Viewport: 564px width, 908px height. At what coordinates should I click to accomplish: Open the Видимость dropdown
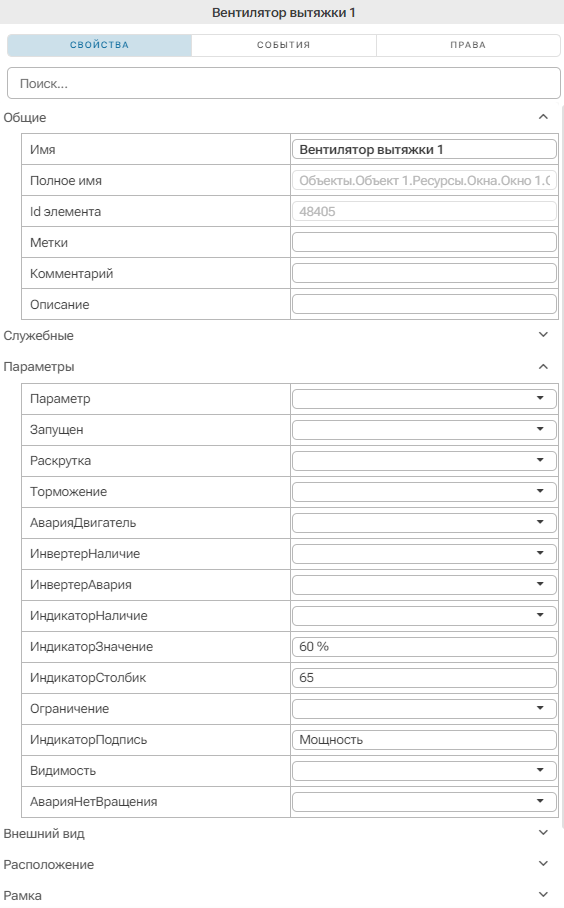(424, 770)
